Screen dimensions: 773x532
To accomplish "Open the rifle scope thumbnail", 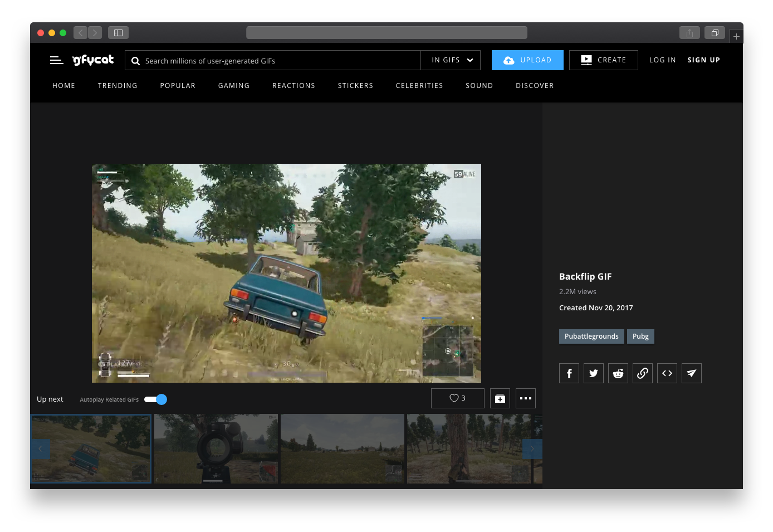I will 216,448.
